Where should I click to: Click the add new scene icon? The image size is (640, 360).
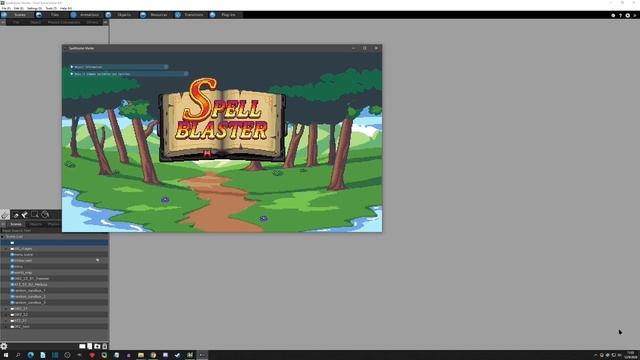[82, 346]
